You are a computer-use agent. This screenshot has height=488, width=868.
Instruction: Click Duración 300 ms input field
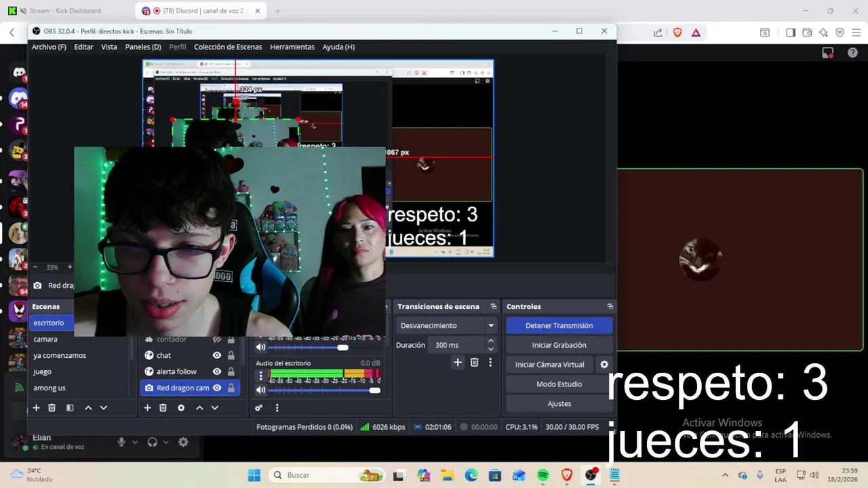[456, 345]
